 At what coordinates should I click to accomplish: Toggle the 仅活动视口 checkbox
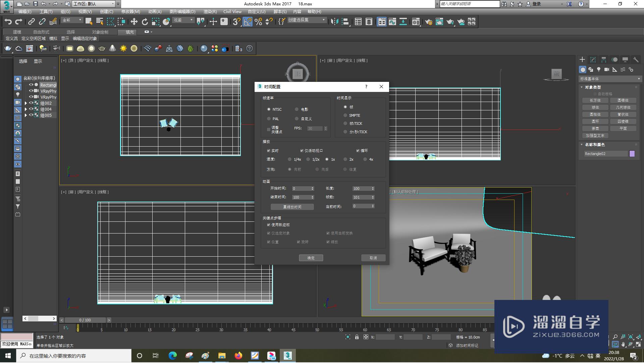pos(302,151)
